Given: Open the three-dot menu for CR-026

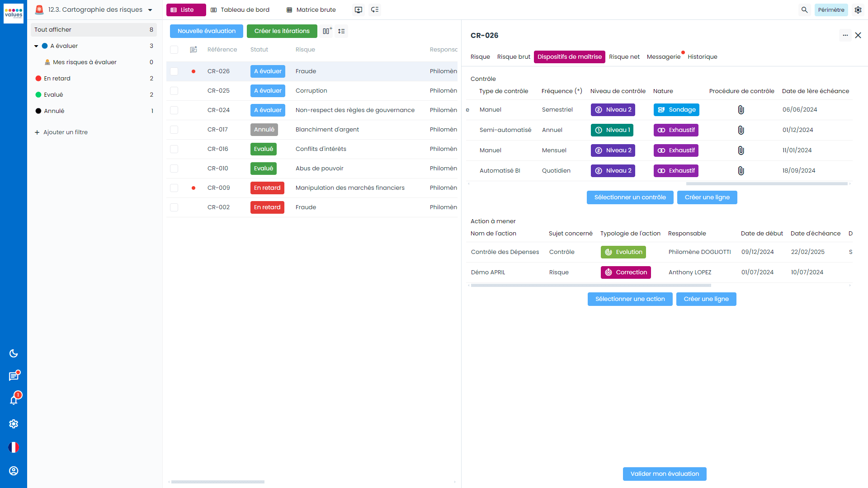Looking at the screenshot, I should click(845, 35).
